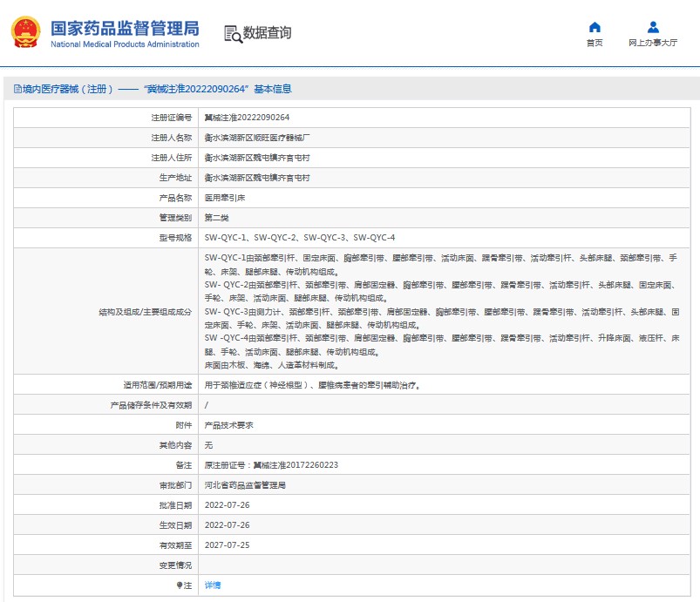Click the line 床面由木板、海绵、人造革材料制成
700x602 pixels.
pos(272,365)
